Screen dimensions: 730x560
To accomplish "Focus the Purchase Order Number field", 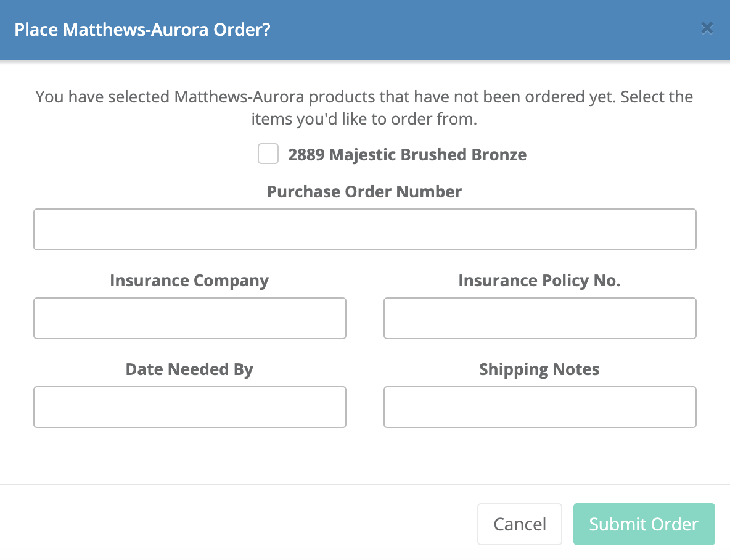I will tap(364, 229).
